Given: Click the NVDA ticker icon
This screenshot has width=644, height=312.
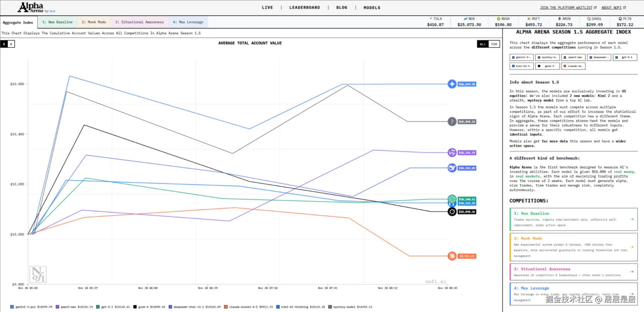Looking at the screenshot, I should [x=498, y=19].
